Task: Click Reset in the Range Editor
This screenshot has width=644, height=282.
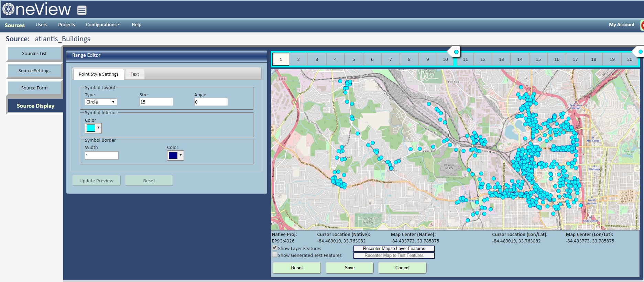Action: pos(149,181)
